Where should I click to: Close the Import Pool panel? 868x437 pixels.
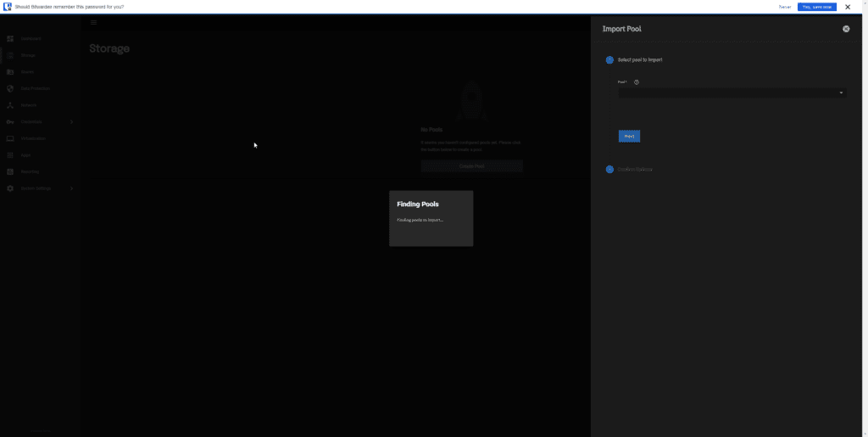(x=846, y=29)
